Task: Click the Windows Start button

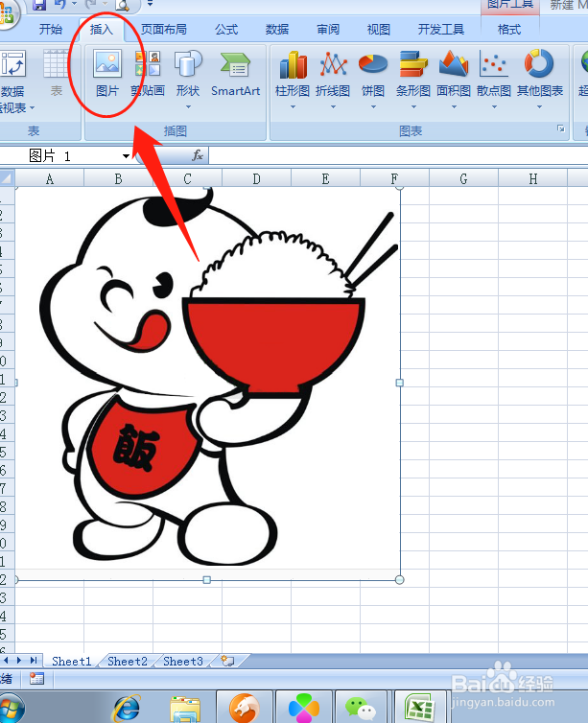Action: click(11, 708)
